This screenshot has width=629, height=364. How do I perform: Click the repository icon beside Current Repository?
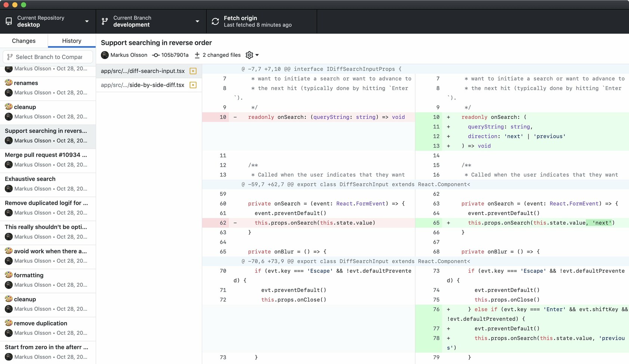click(x=9, y=21)
